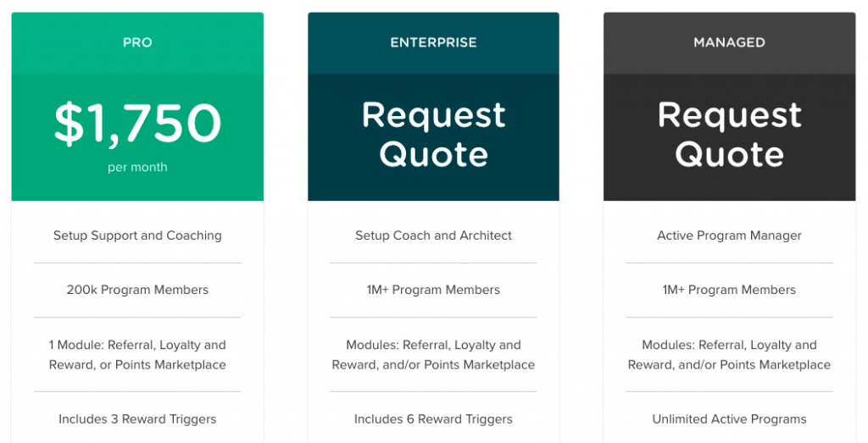Click Managed Request Quote panel
Screen dimensions: 868x443
tap(729, 137)
